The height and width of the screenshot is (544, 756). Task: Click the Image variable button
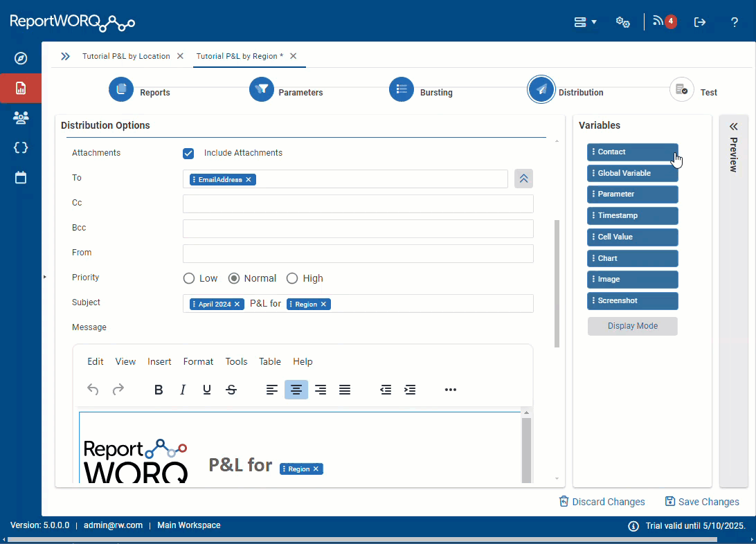(x=633, y=279)
